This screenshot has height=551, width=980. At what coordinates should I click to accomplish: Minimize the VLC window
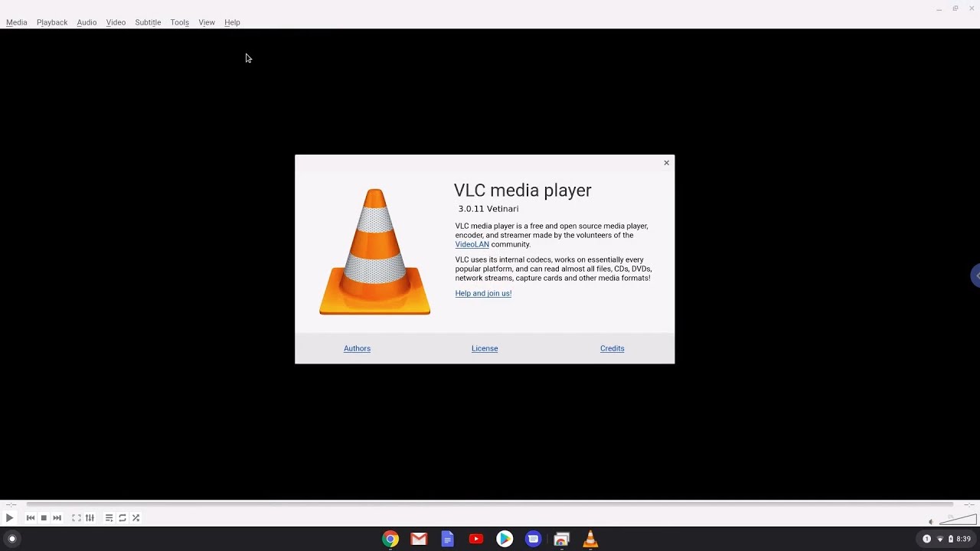939,8
